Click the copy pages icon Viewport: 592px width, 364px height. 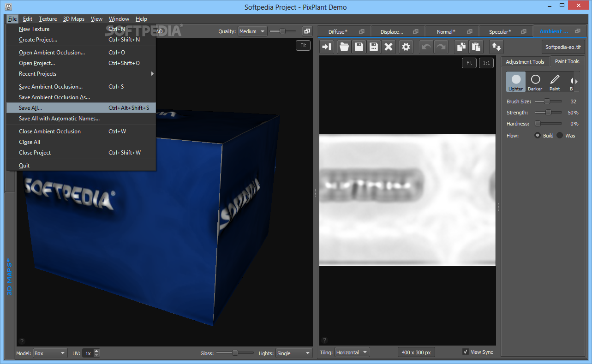(461, 47)
